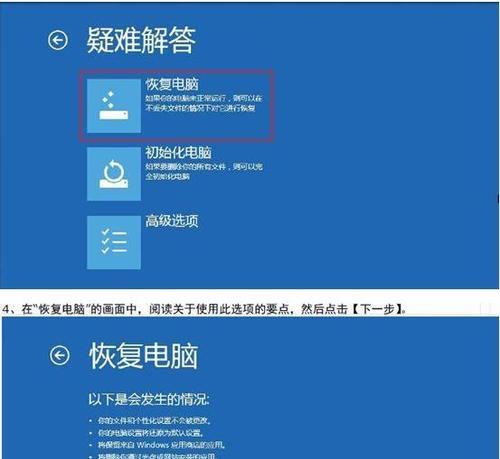The width and height of the screenshot is (500, 459).
Task: Click the 高级选项 checklist tile icon
Action: [x=114, y=242]
